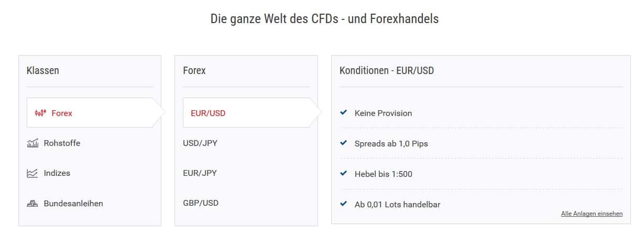Click checkmark beside Hebel bis 1:500
The height and width of the screenshot is (232, 644).
coord(344,173)
